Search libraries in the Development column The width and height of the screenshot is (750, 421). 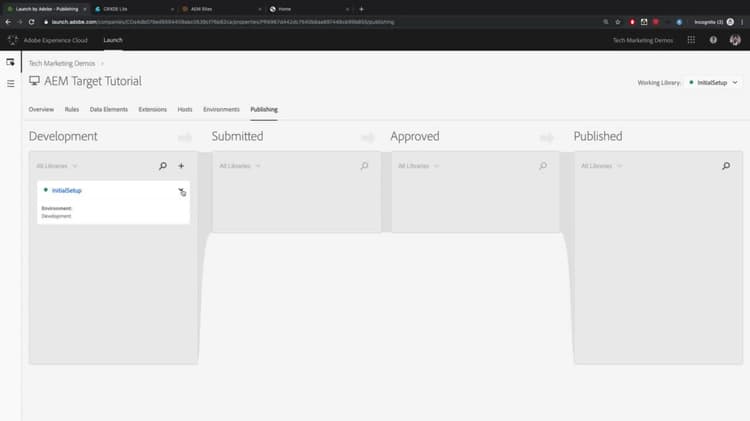(x=163, y=166)
